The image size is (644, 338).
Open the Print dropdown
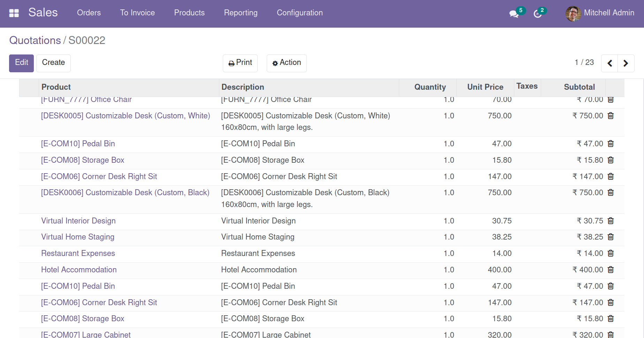click(x=240, y=63)
